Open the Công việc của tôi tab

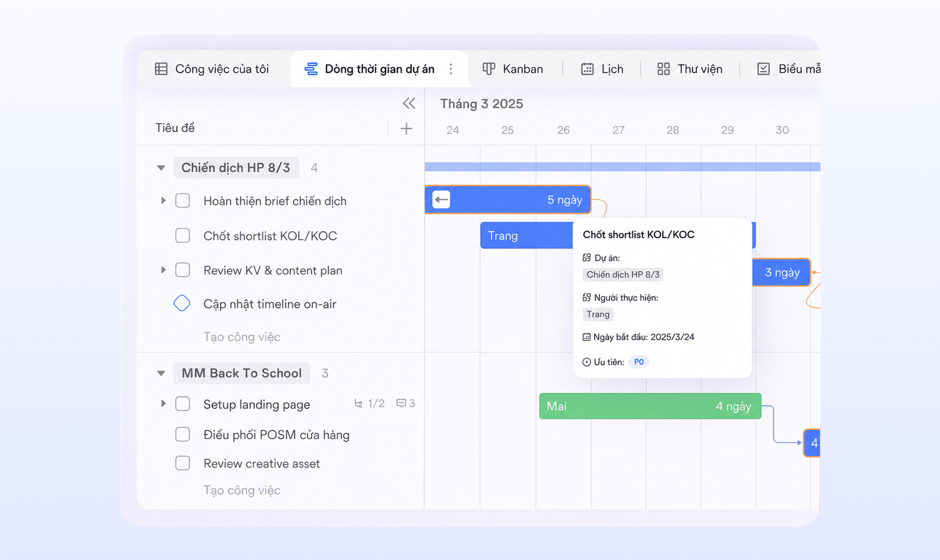(212, 69)
